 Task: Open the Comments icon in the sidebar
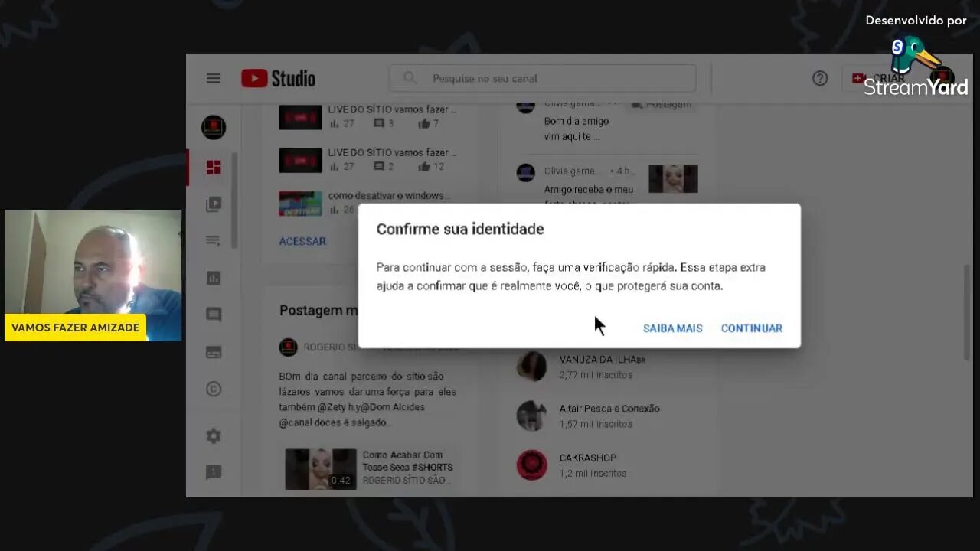coord(214,315)
